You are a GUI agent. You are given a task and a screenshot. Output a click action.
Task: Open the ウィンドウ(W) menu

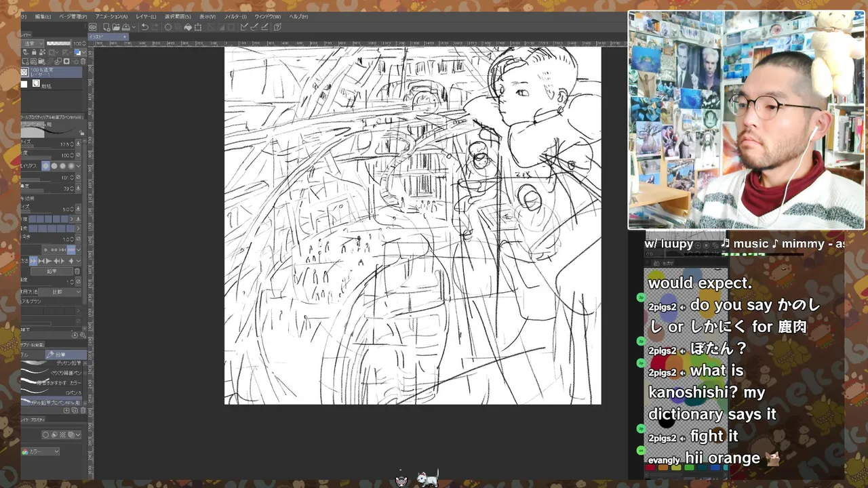[x=267, y=16]
